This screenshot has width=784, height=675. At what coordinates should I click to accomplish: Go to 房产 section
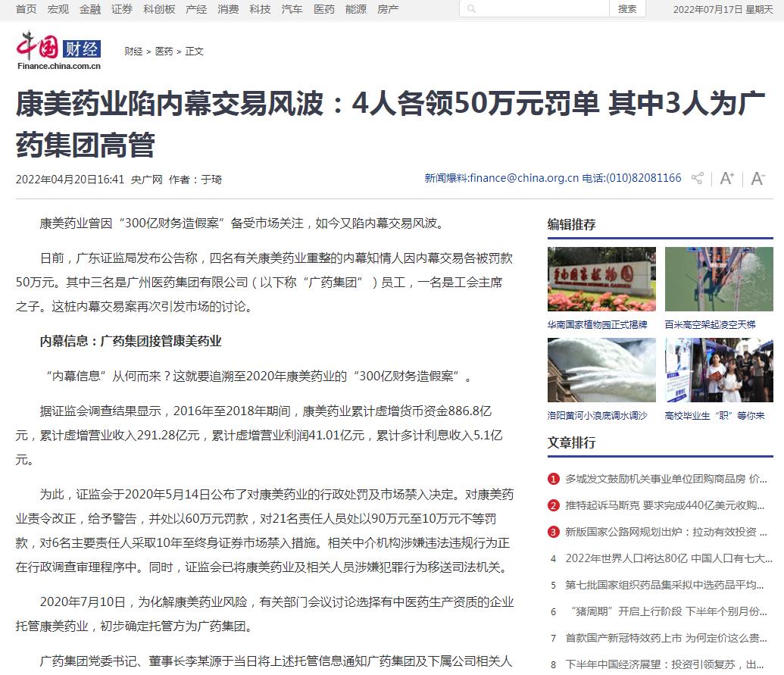coord(388,9)
